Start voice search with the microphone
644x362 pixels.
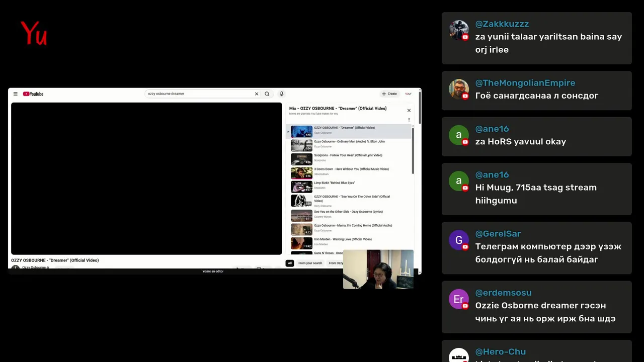[282, 94]
